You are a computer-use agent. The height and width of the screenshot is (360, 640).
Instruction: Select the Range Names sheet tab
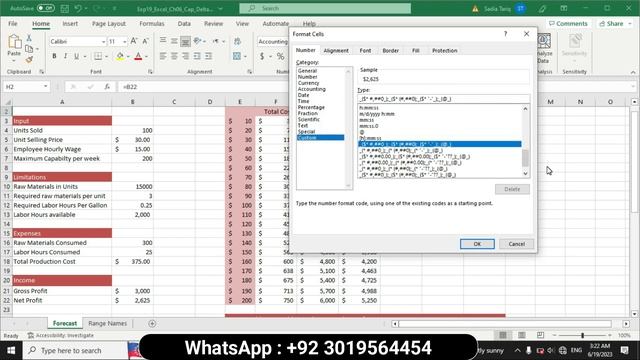click(107, 323)
